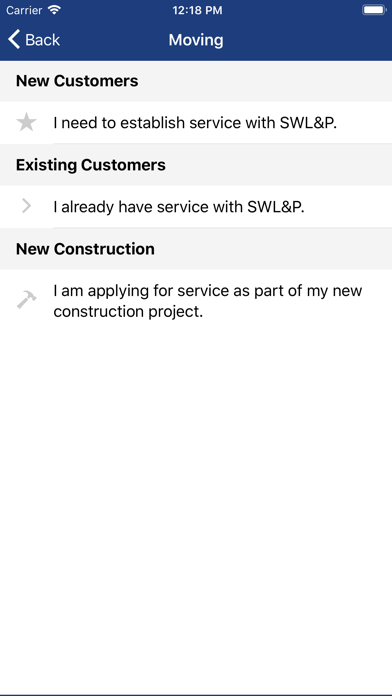Tap the Moving title in navigation bar
The image size is (392, 696).
[196, 40]
